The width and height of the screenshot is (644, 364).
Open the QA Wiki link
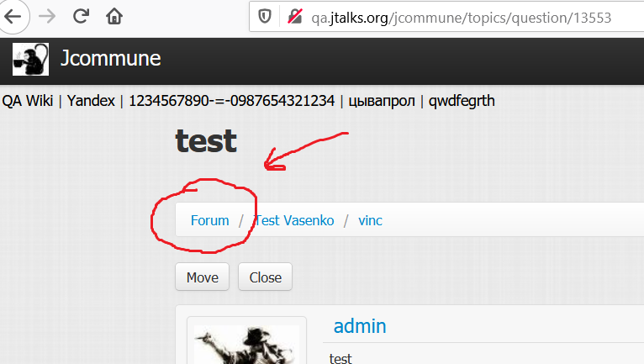28,101
